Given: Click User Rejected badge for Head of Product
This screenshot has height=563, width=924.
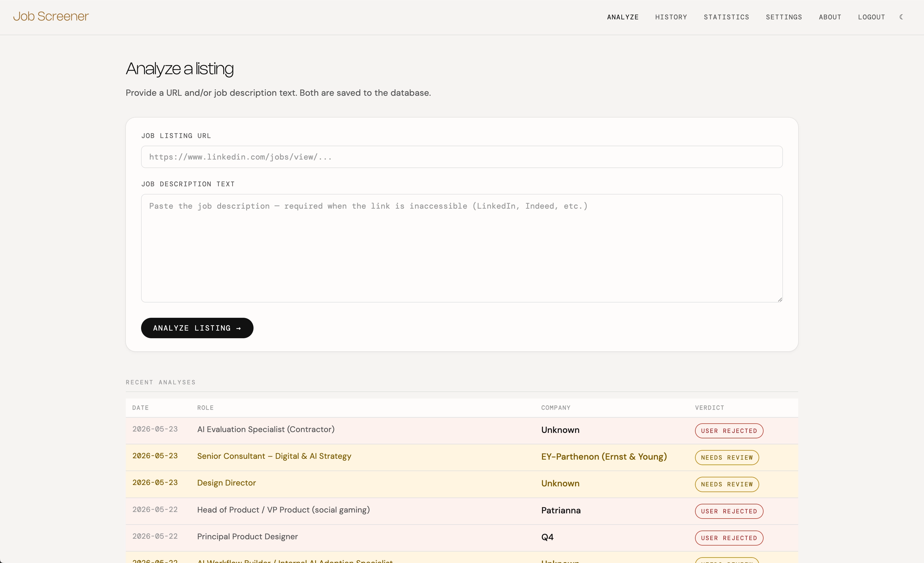Looking at the screenshot, I should [x=729, y=511].
